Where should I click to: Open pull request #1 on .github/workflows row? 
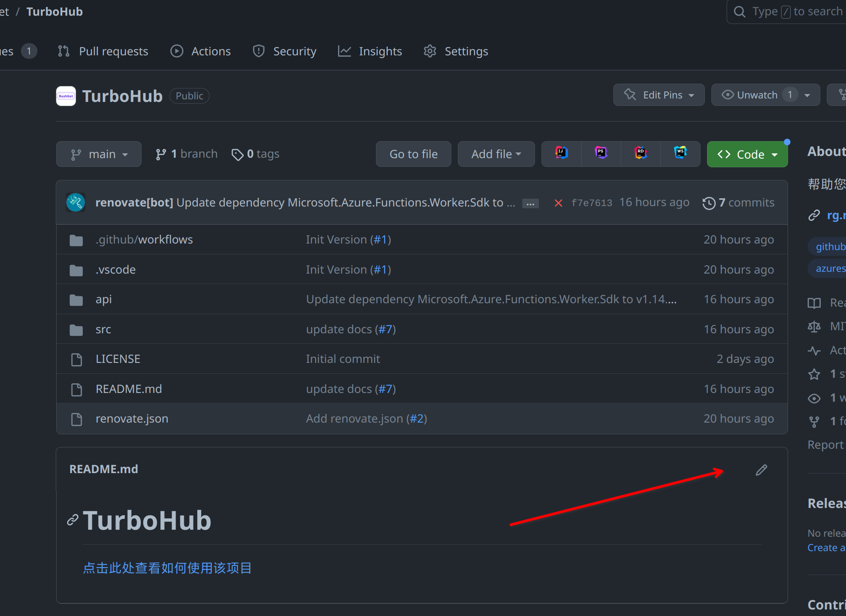point(381,240)
